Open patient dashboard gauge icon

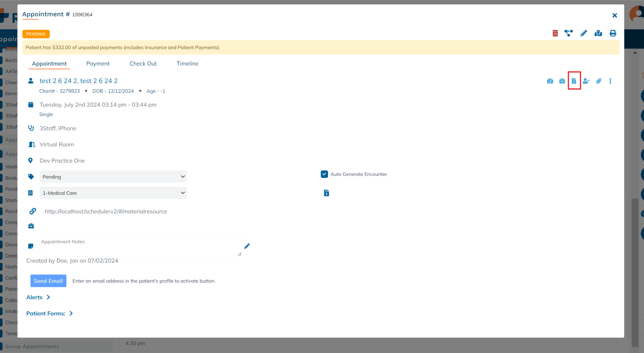coord(550,81)
